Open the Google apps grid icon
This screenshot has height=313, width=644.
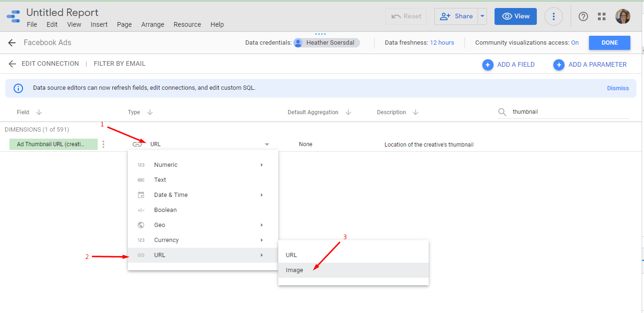[x=602, y=16]
